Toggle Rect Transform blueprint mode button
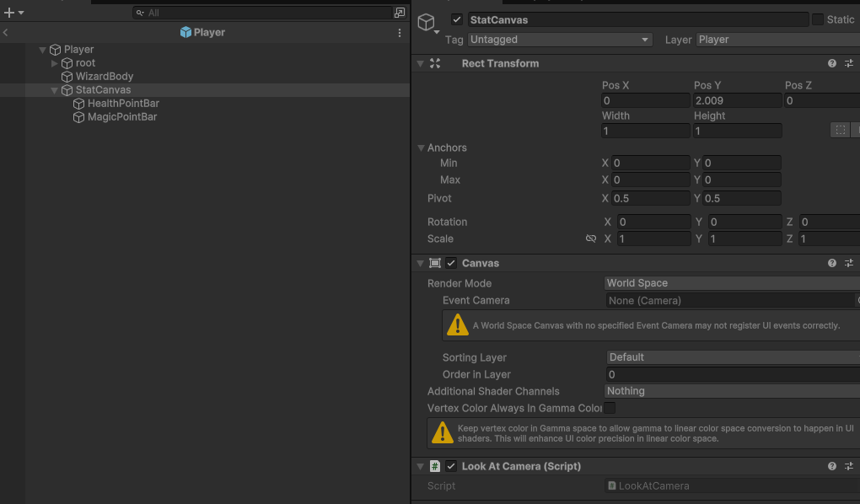Viewport: 860px width, 504px height. coord(841,130)
